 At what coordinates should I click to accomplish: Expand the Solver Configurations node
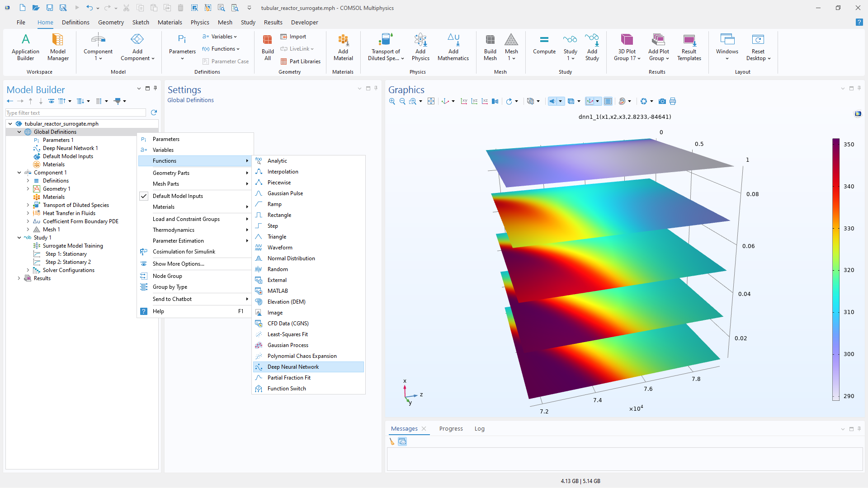(28, 270)
